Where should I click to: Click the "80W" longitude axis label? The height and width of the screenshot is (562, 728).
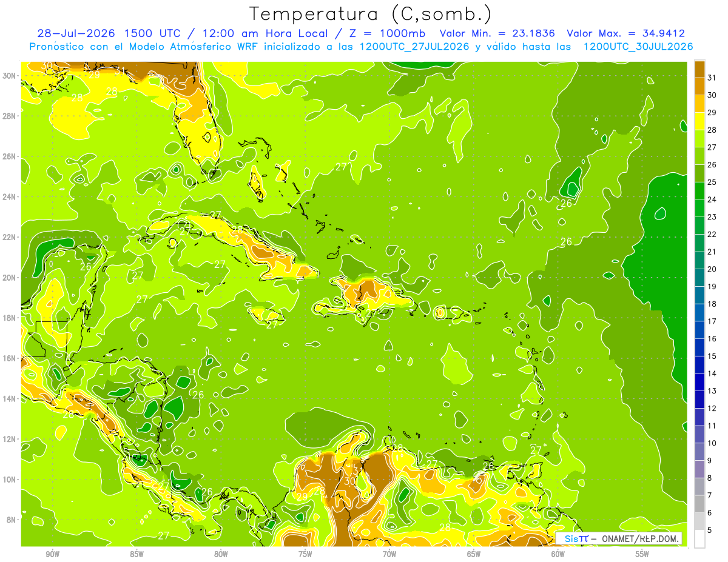(x=221, y=554)
